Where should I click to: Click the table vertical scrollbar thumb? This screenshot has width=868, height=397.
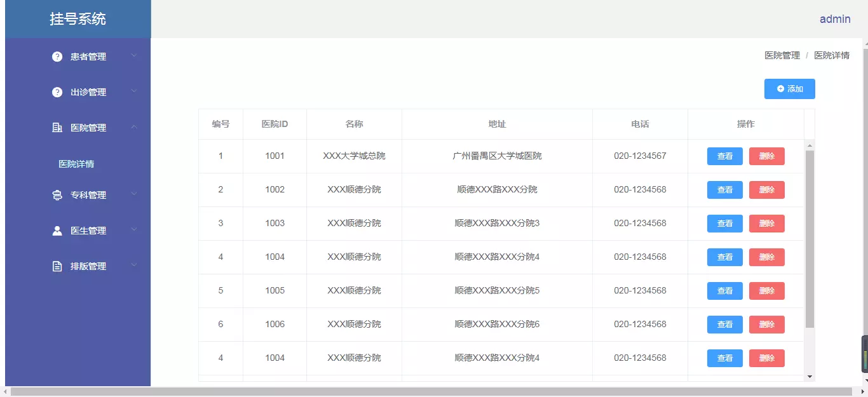coord(810,239)
